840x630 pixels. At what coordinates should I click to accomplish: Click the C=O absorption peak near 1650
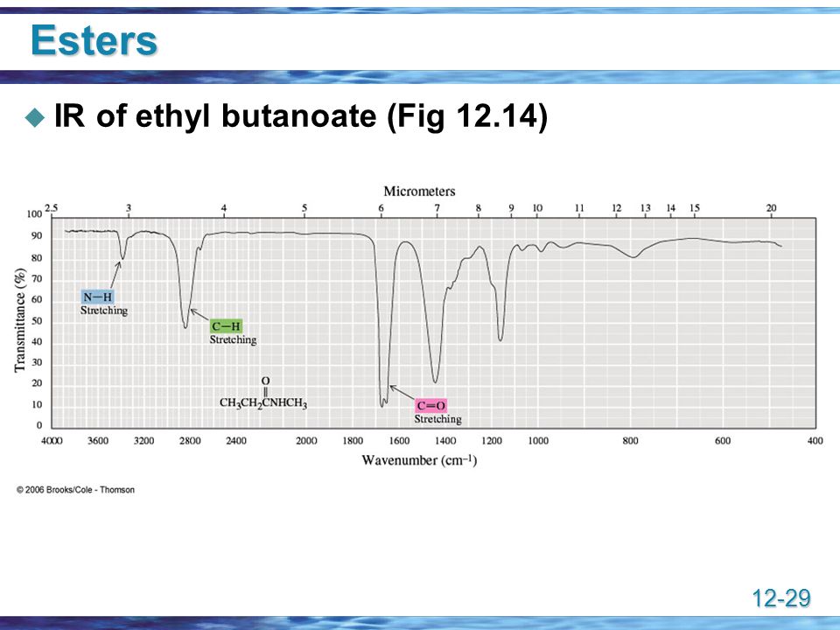point(382,404)
